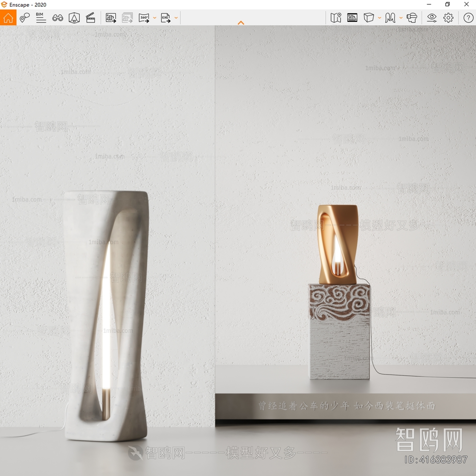This screenshot has height=476, width=476.
Task: Expand the 360 panorama dropdown arrow
Action: tap(154, 18)
